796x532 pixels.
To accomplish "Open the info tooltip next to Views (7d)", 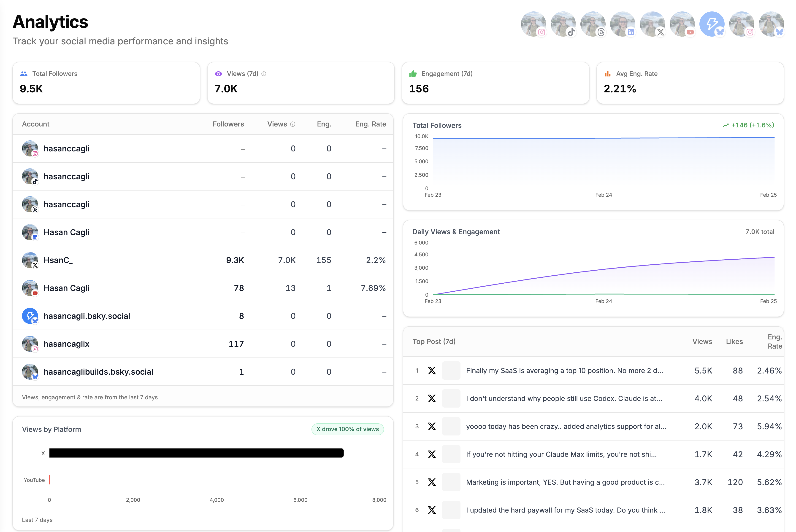I will pos(264,74).
